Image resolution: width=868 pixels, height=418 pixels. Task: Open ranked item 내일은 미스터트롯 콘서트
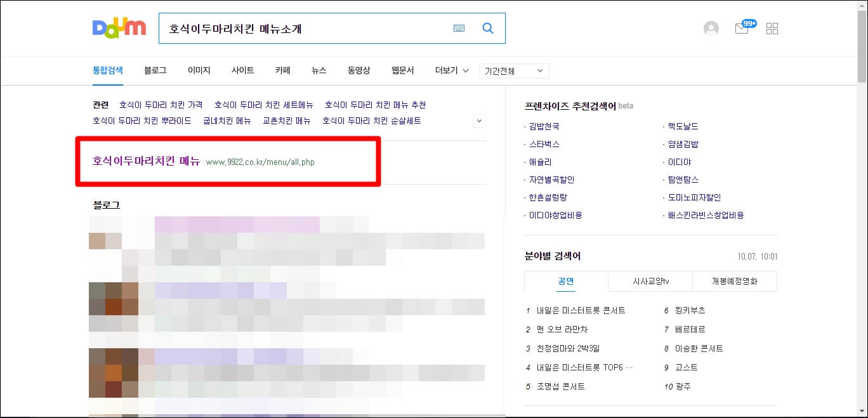pos(581,310)
